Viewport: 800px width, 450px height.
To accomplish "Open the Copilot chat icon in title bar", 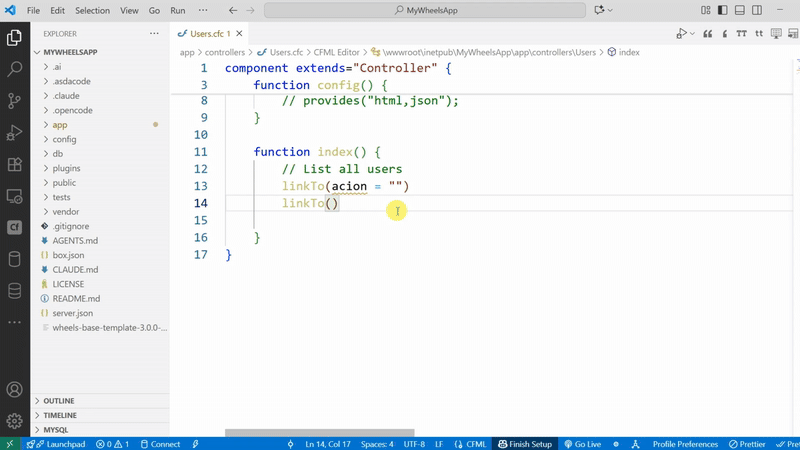I will (599, 10).
